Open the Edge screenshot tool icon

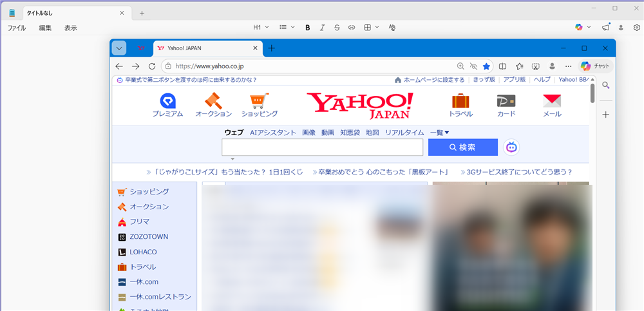point(535,66)
